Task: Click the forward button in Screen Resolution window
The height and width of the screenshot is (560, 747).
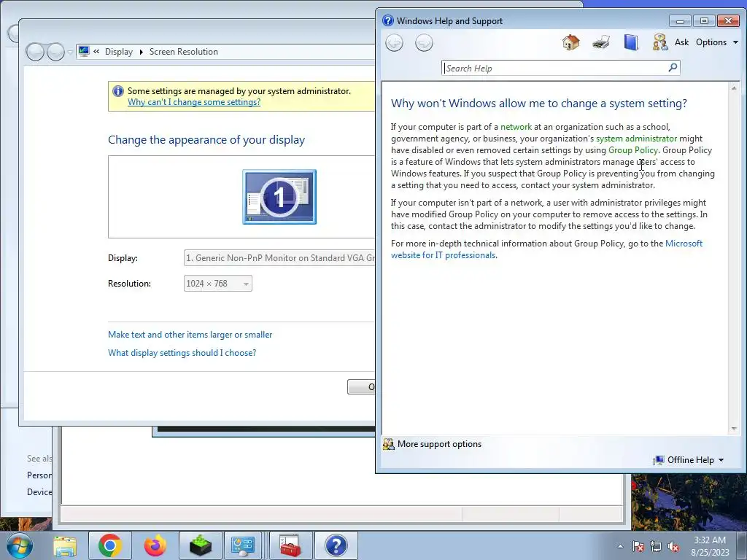Action: [x=55, y=52]
